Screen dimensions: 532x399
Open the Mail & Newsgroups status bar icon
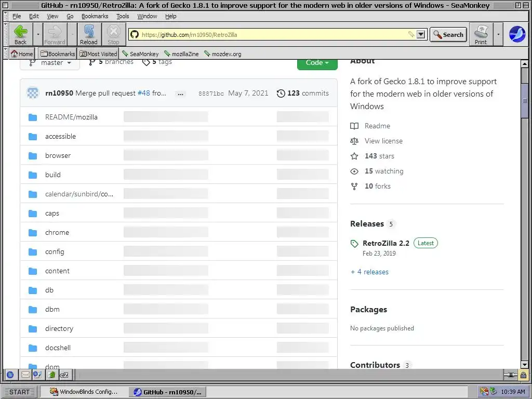[x=25, y=375]
